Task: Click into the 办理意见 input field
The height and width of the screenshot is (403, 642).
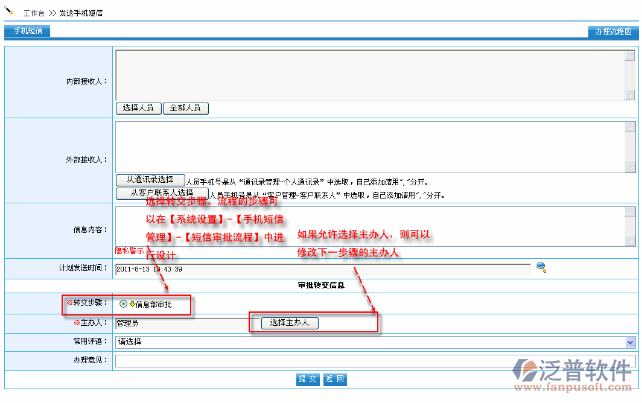Action: 375,359
